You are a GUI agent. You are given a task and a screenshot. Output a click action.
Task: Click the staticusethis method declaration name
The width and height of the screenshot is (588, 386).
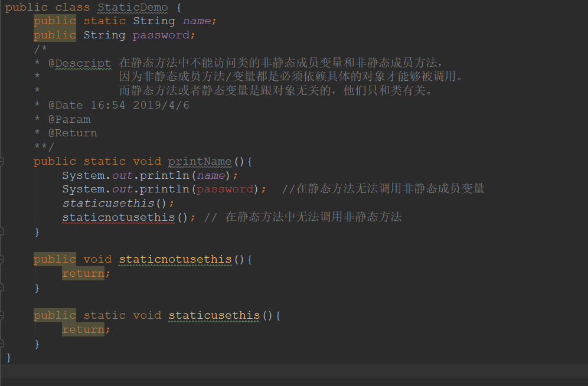214,316
